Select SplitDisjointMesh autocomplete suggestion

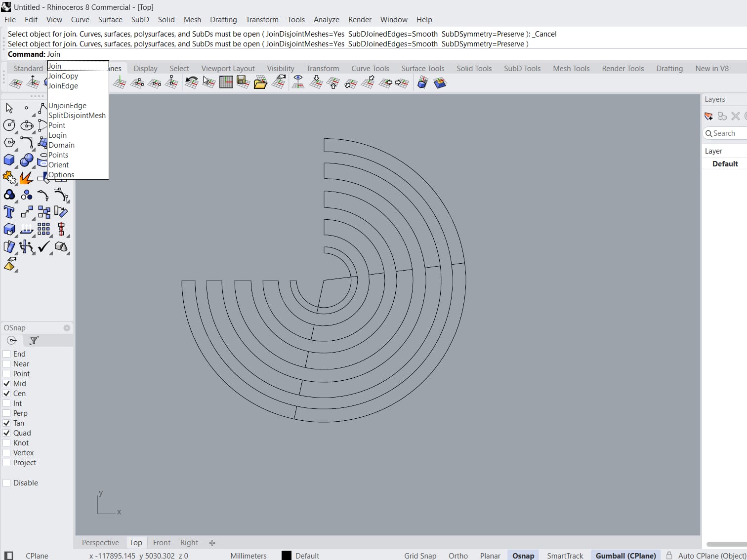(77, 116)
